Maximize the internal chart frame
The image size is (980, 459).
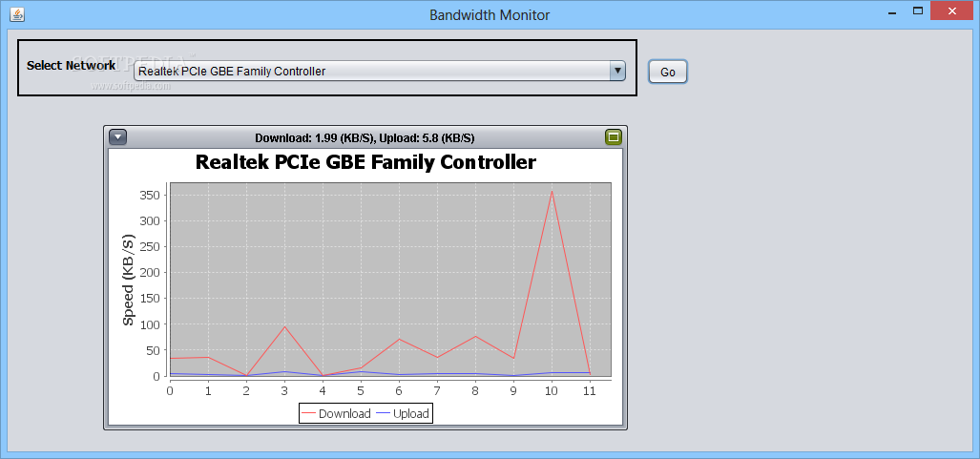point(614,137)
